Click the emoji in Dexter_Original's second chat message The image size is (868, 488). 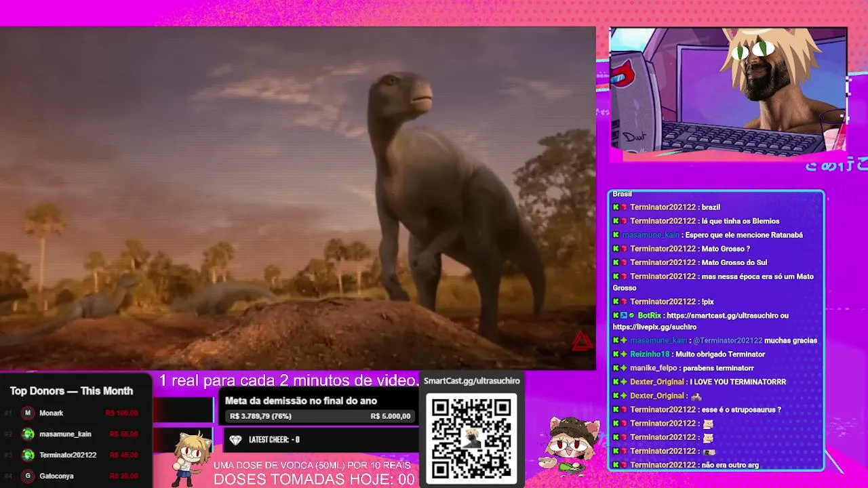tap(696, 396)
